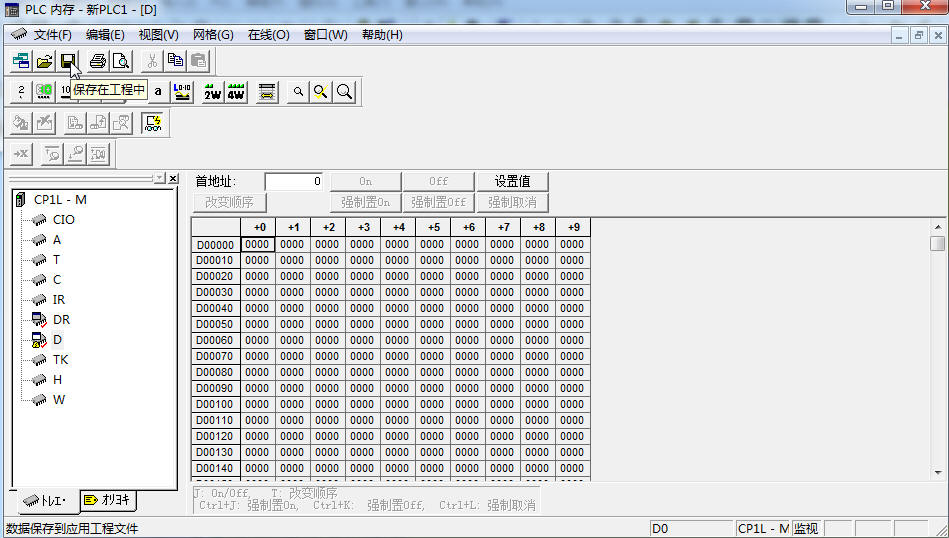The image size is (949, 538).
Task: Select the CP1L - M root node
Action: tap(60, 199)
